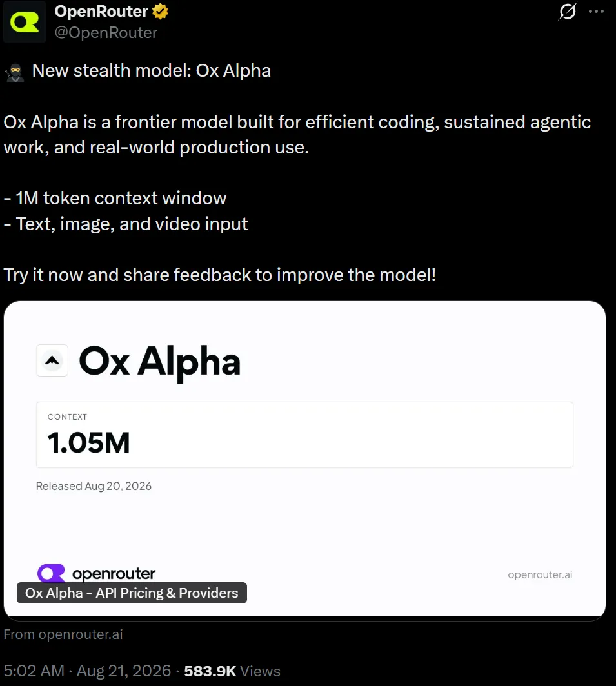This screenshot has height=686, width=616.
Task: Click the openrouter wordmark in card footer
Action: pyautogui.click(x=114, y=573)
